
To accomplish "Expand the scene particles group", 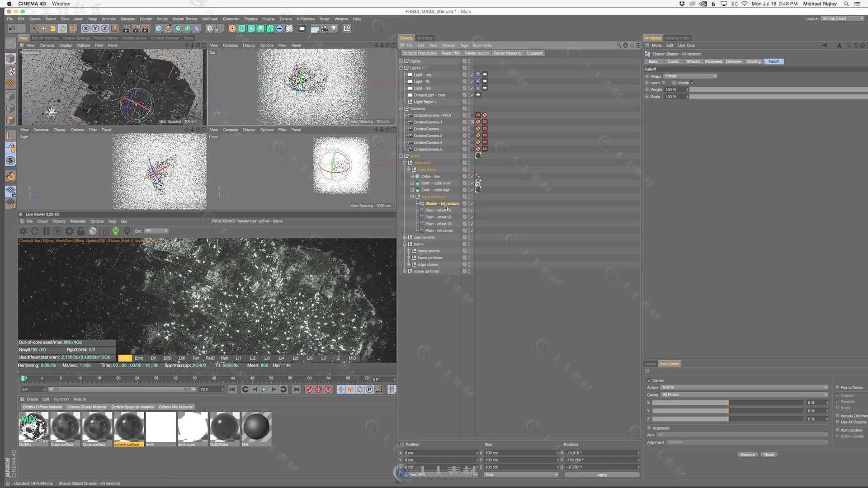I will pyautogui.click(x=405, y=271).
